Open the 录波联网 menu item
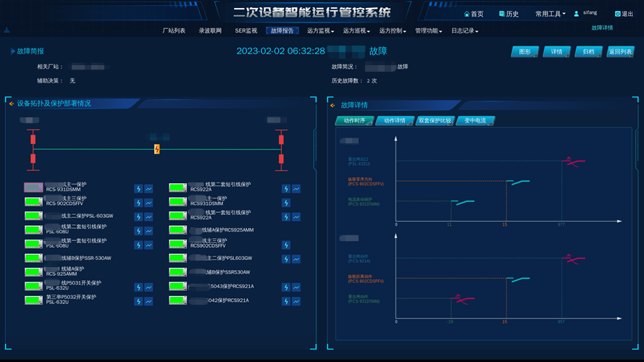The width and height of the screenshot is (644, 362). tap(209, 31)
